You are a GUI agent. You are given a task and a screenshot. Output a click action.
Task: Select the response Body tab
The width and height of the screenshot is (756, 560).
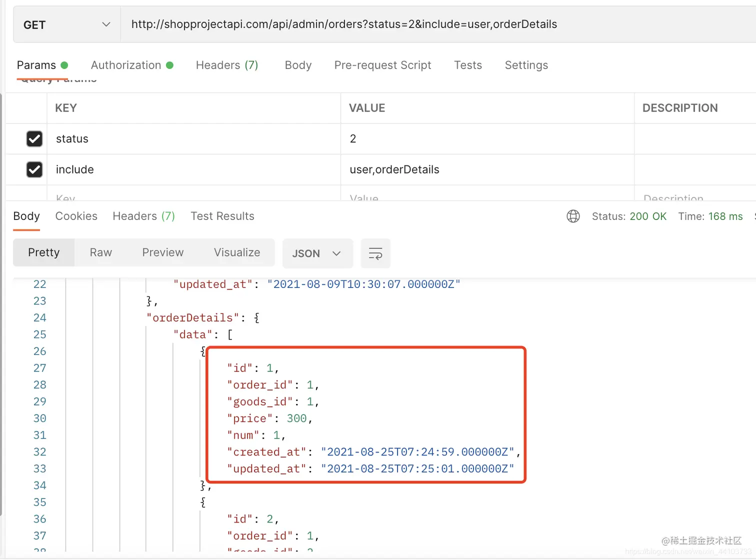coord(26,216)
